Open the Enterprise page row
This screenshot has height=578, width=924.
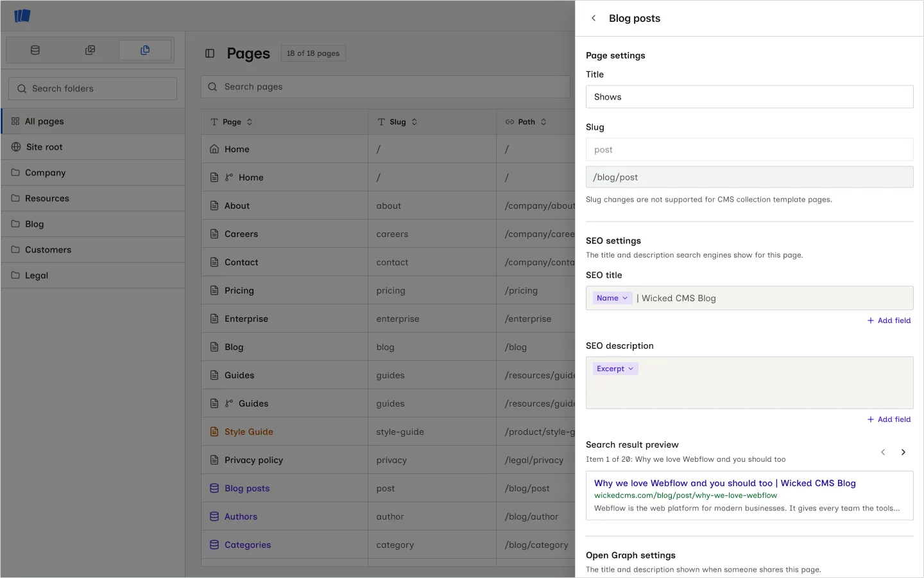(x=388, y=319)
